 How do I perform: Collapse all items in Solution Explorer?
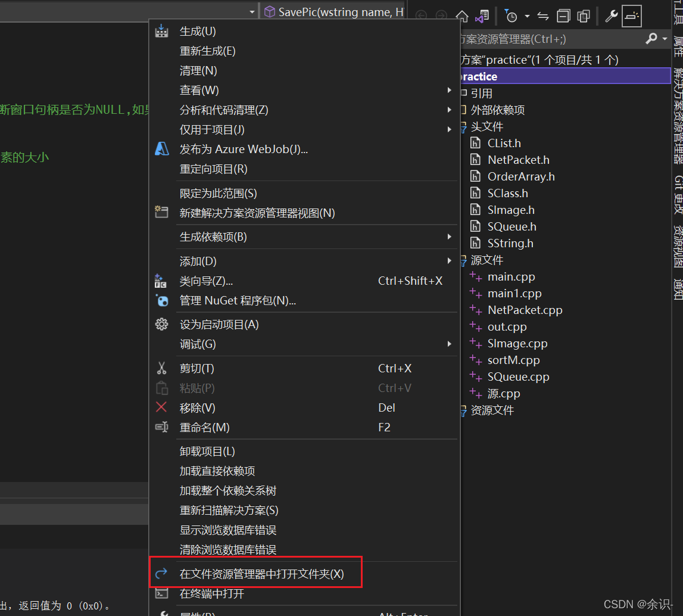[563, 16]
